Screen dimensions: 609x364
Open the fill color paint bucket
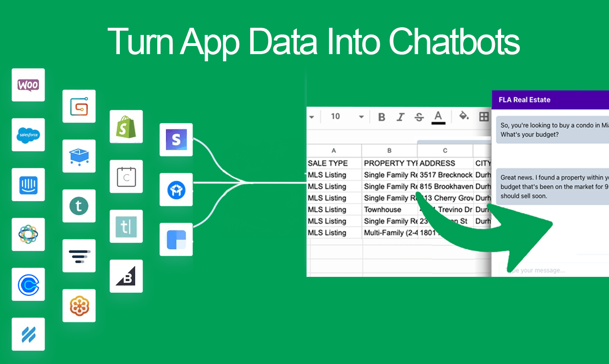click(x=464, y=116)
